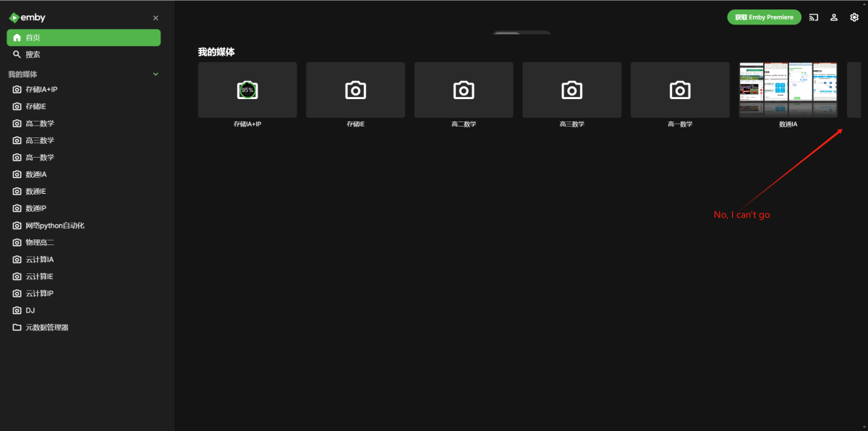Screen dimensions: 868x431
Task: Click the 高二数学 label under its card
Action: click(464, 124)
